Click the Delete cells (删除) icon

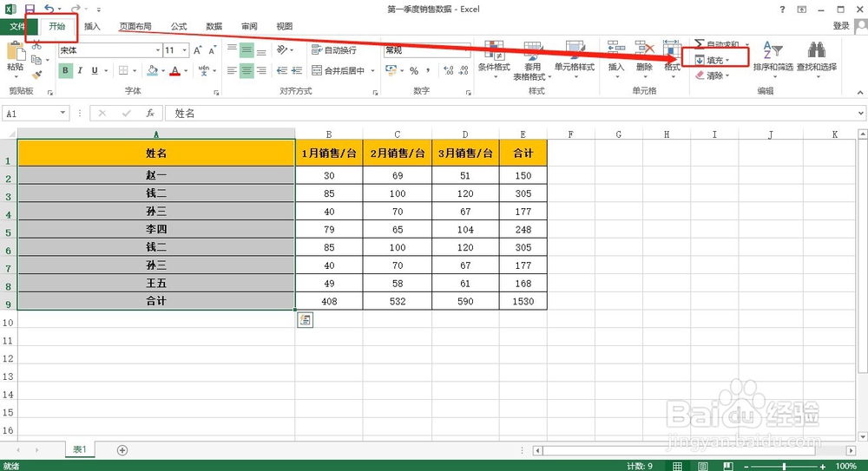(x=644, y=49)
